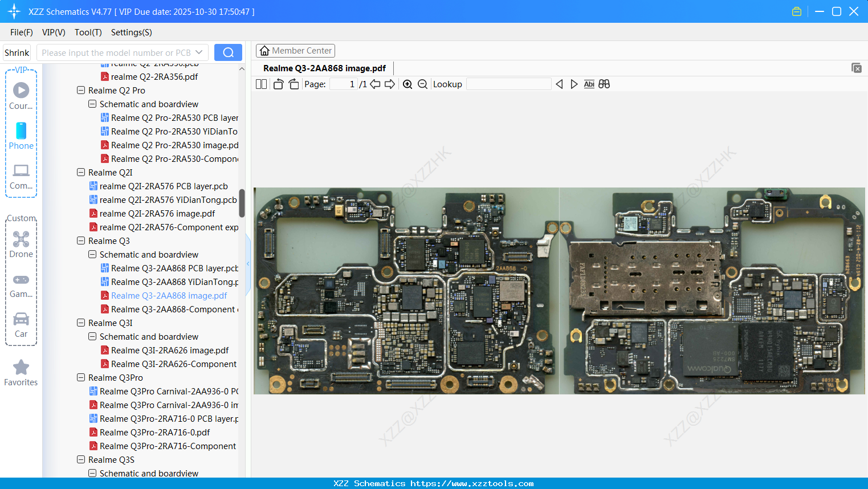
Task: Click the Lookup text input field
Action: coord(508,84)
